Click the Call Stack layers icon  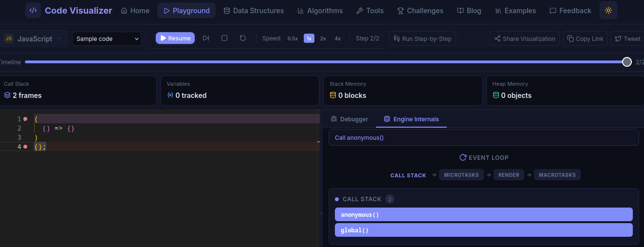click(7, 95)
